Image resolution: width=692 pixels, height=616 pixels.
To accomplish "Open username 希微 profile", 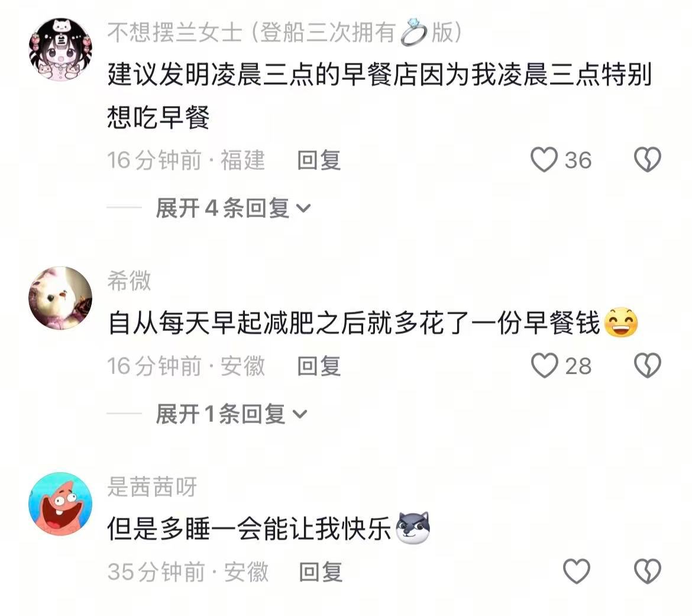I will (129, 281).
